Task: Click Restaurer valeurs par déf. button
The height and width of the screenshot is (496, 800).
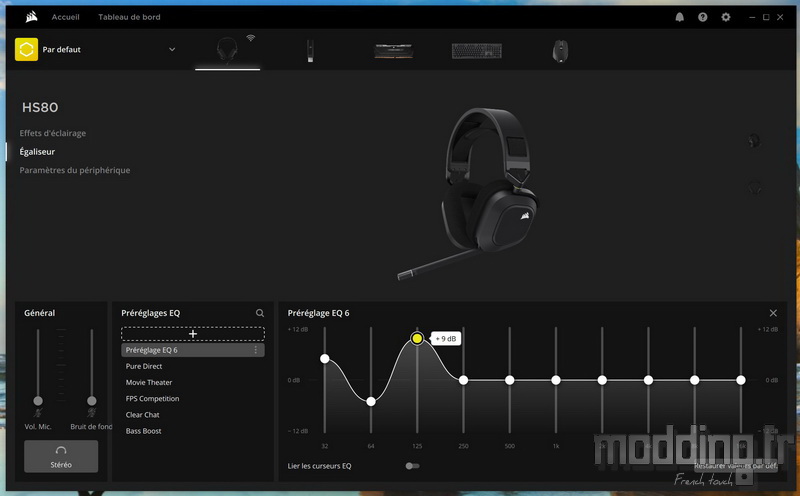Action: 736,465
